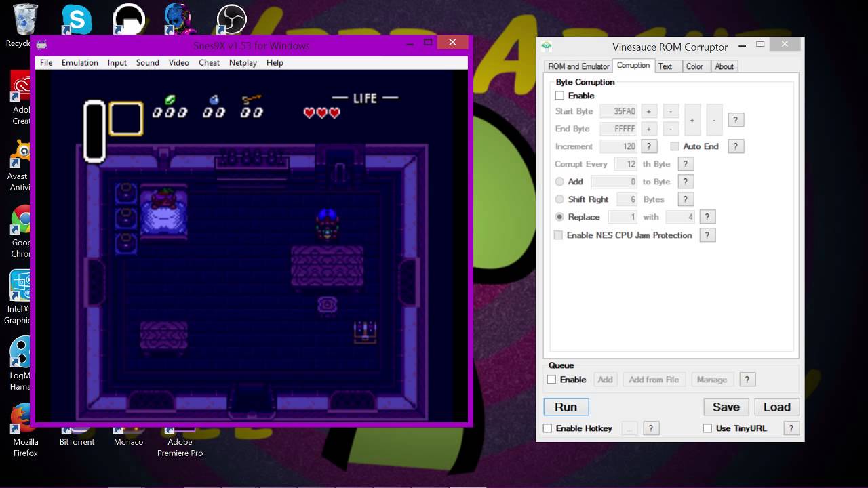Open help for Corrupt Every nth Byte
This screenshot has height=488, width=868.
[686, 164]
